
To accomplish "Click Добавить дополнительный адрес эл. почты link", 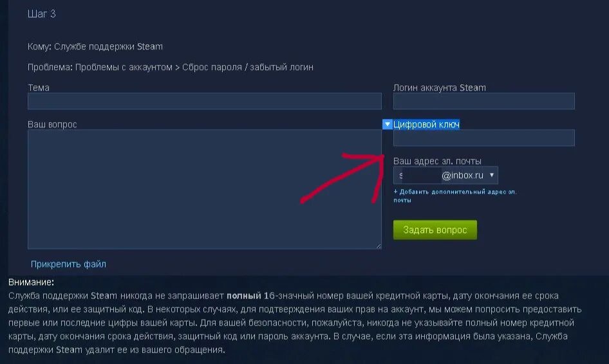I will coord(454,196).
